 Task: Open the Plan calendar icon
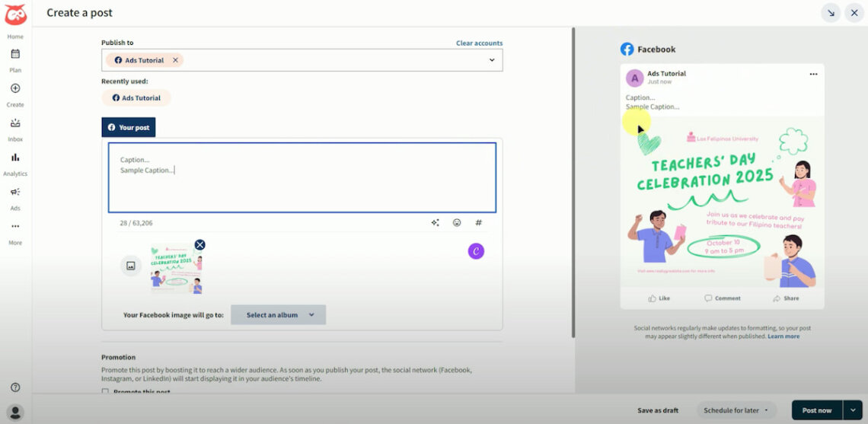pos(15,54)
